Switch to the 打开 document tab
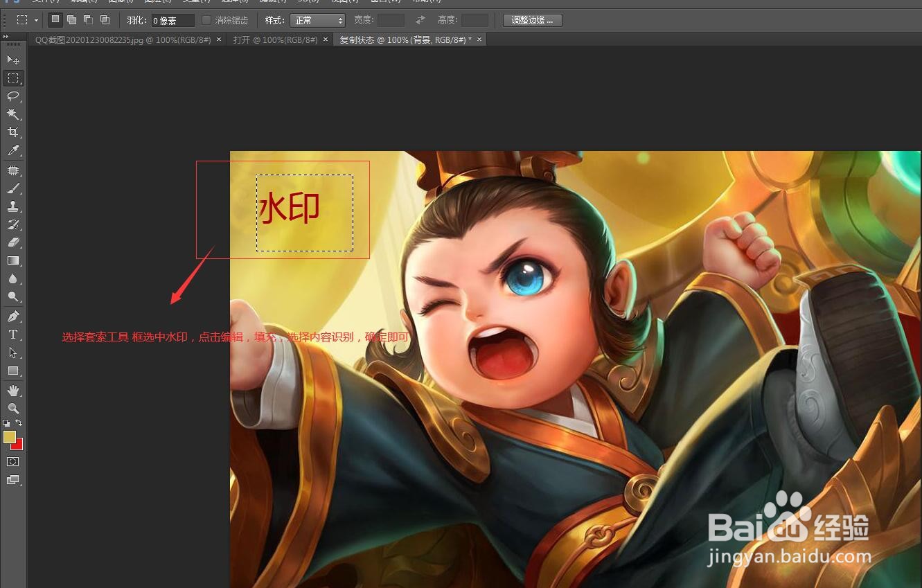Screen dimensions: 922x588 click(x=275, y=39)
